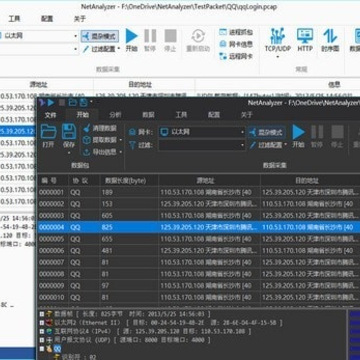
Task: Toggle 混杂模式 promiscuous mode in dark window
Action: (x=267, y=132)
